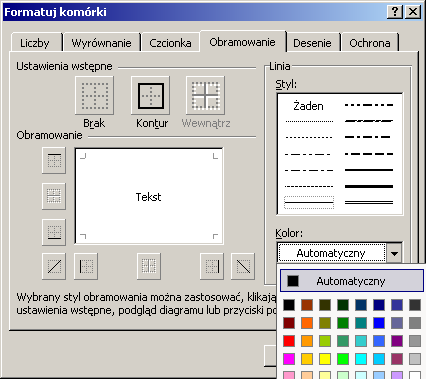The width and height of the screenshot is (426, 379).
Task: Pick the brown color swatch
Action: point(307,305)
